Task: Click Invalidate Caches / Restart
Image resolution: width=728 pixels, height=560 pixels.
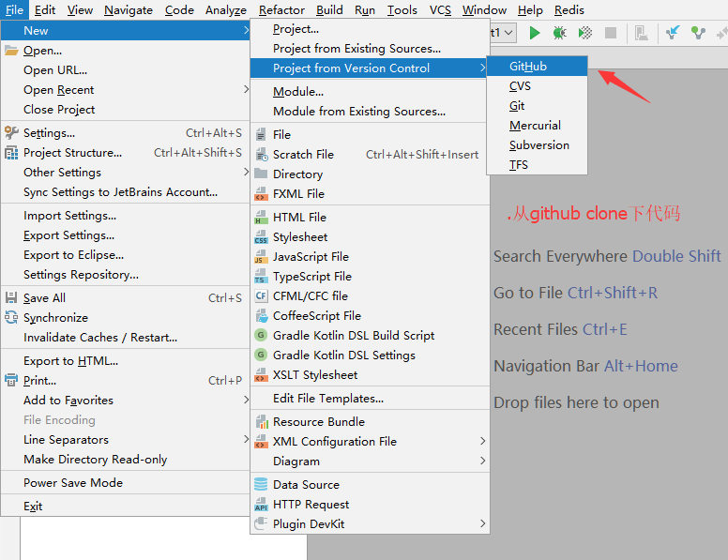Action: (126, 338)
